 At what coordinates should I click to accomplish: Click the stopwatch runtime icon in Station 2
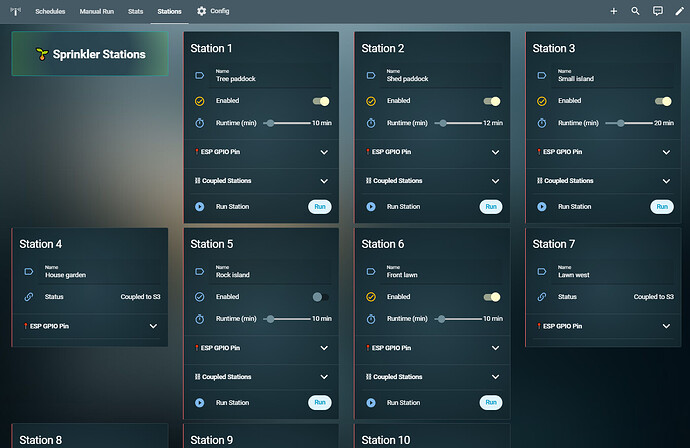(x=371, y=123)
